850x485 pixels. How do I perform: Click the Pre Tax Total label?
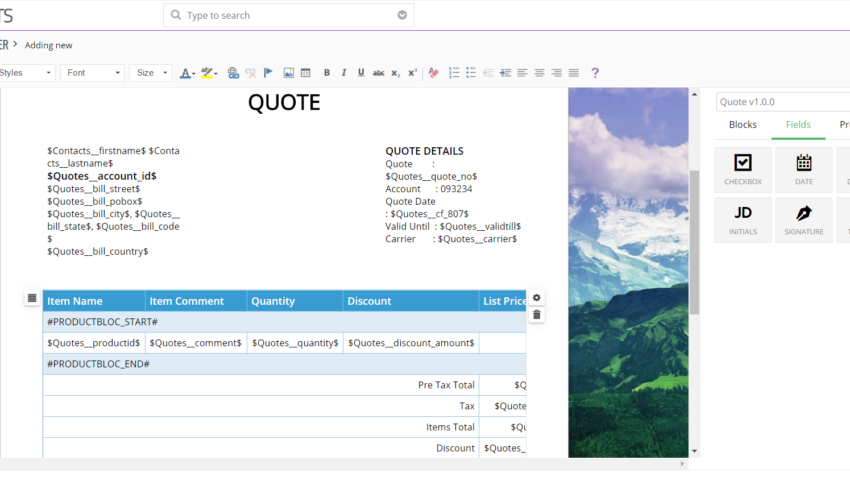(446, 385)
